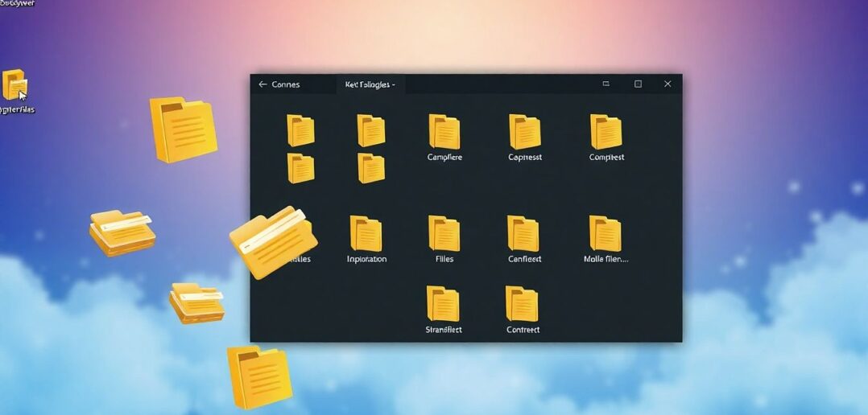Viewport: 868px width, 415px height.
Task: Minimize the folder window
Action: point(606,84)
